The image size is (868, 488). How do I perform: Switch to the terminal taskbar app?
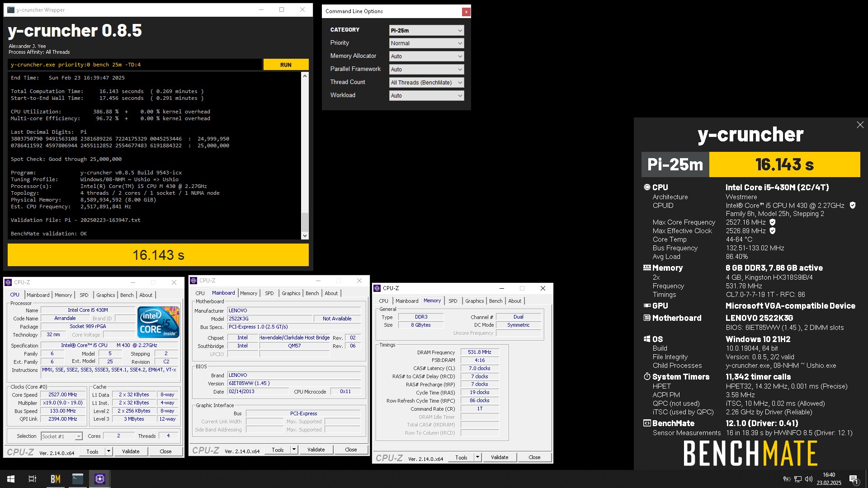(x=78, y=479)
